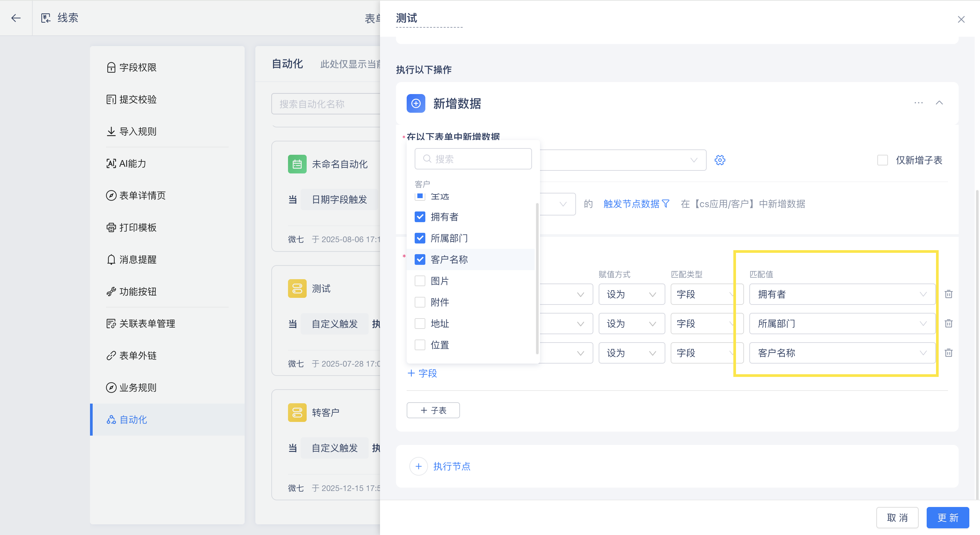
Task: Click the 触发节点数据 link
Action: coord(631,204)
